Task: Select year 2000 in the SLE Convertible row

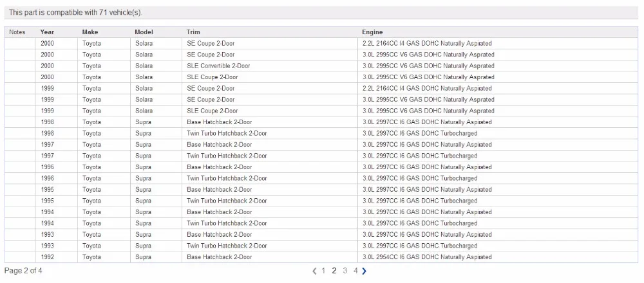Action: 56,66
